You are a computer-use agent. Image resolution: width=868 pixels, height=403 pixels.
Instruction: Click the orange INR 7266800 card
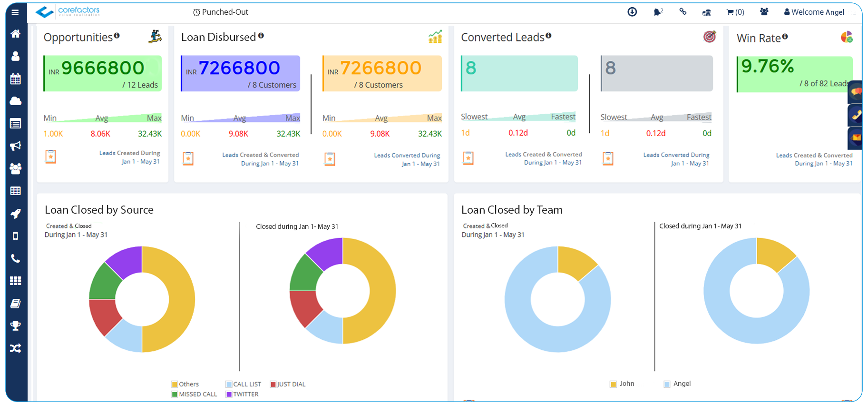click(x=382, y=73)
